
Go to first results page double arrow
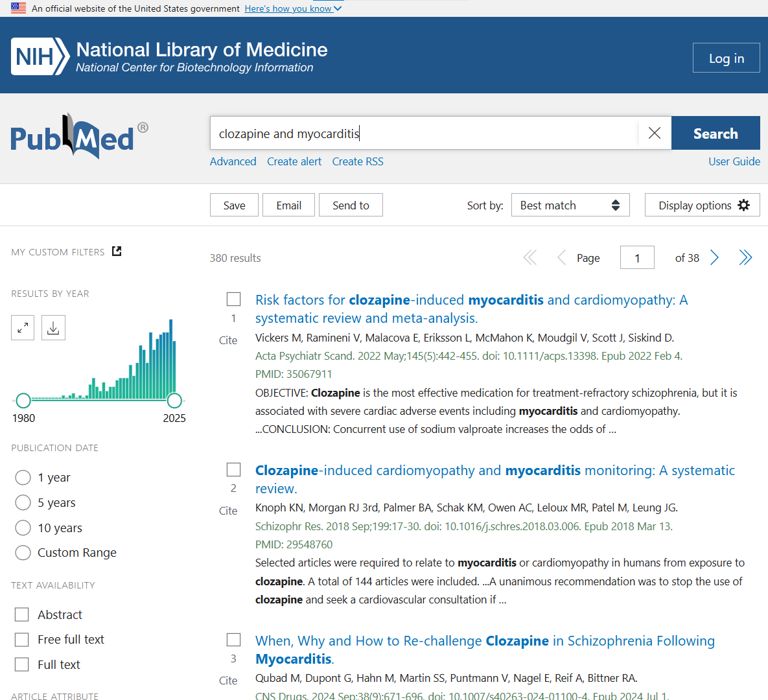pyautogui.click(x=530, y=257)
